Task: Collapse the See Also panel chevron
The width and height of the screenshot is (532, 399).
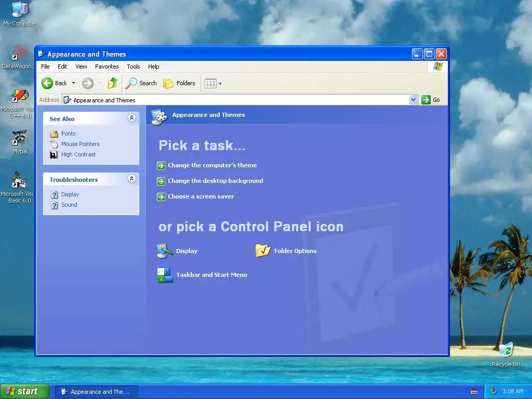Action: [x=132, y=118]
